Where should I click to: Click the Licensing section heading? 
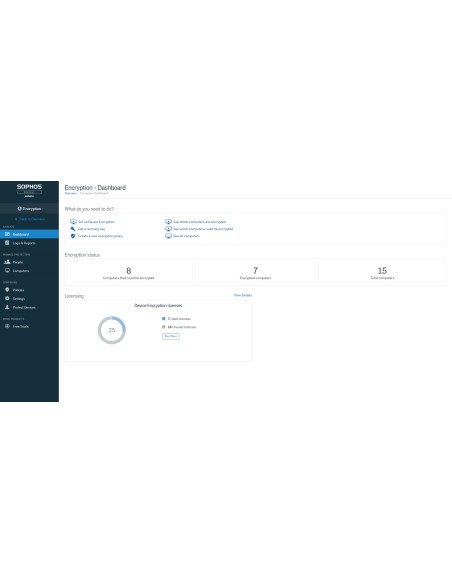[74, 296]
